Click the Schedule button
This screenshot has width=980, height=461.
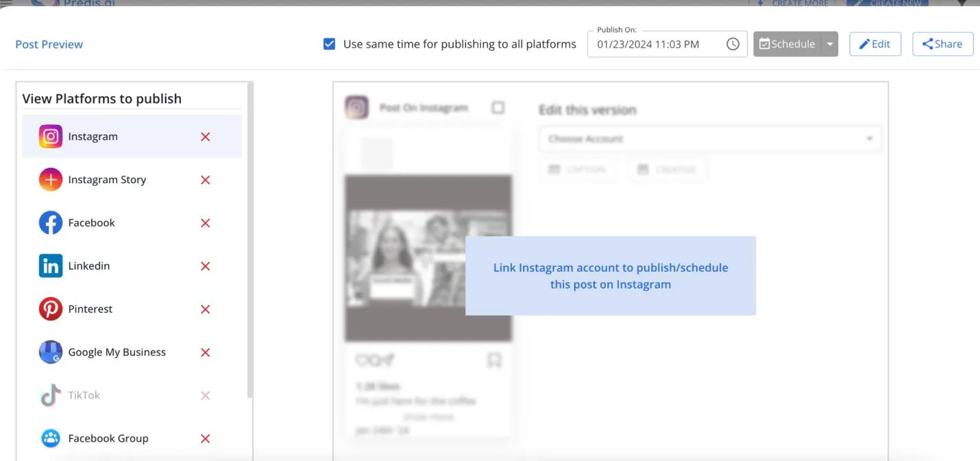click(x=787, y=44)
